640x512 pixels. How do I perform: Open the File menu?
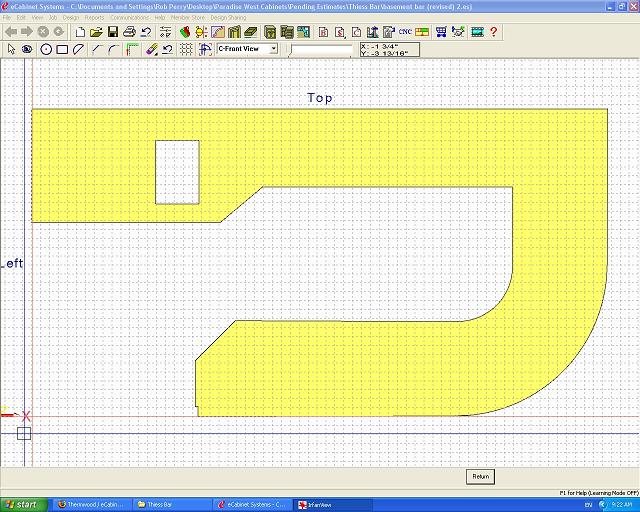coord(7,18)
